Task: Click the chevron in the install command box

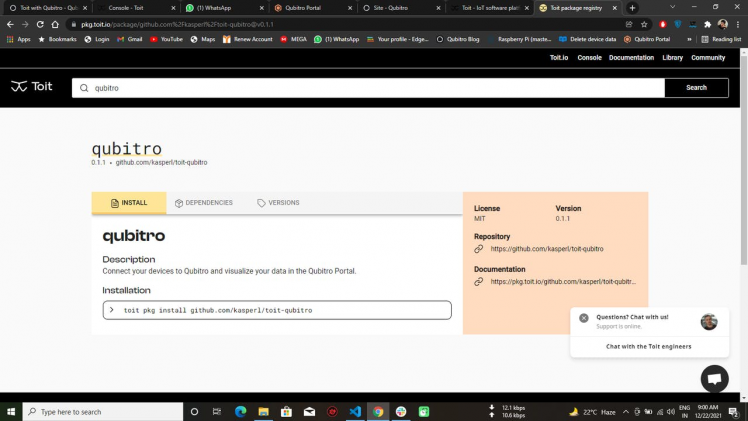Action: pos(112,310)
